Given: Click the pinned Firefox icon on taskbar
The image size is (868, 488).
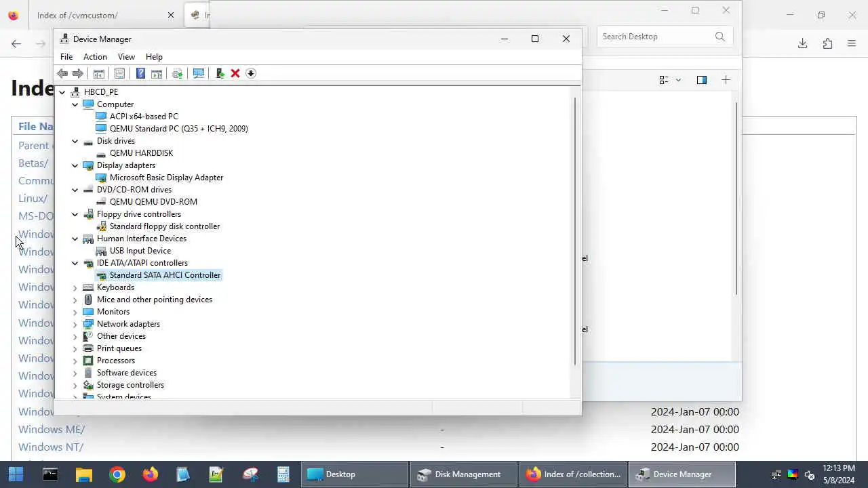Looking at the screenshot, I should click(150, 474).
